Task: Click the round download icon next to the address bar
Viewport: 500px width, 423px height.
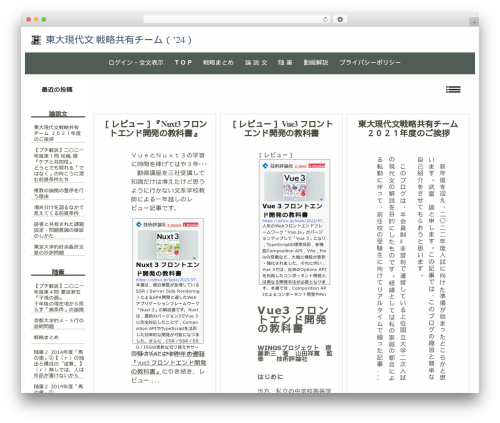Action: pyautogui.click(x=340, y=20)
